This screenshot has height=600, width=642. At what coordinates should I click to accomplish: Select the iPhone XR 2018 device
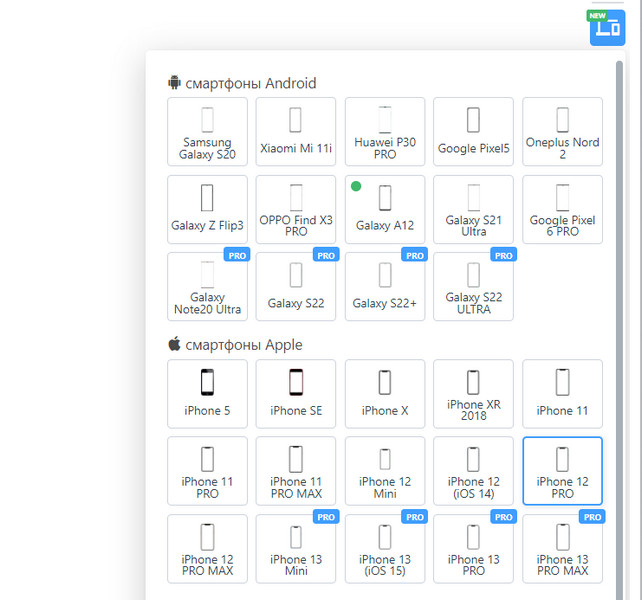click(473, 394)
